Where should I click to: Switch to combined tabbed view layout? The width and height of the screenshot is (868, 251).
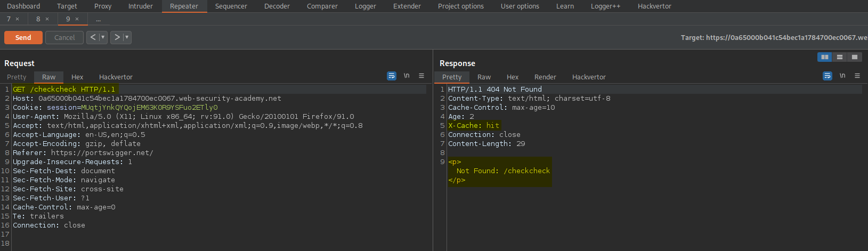point(854,57)
